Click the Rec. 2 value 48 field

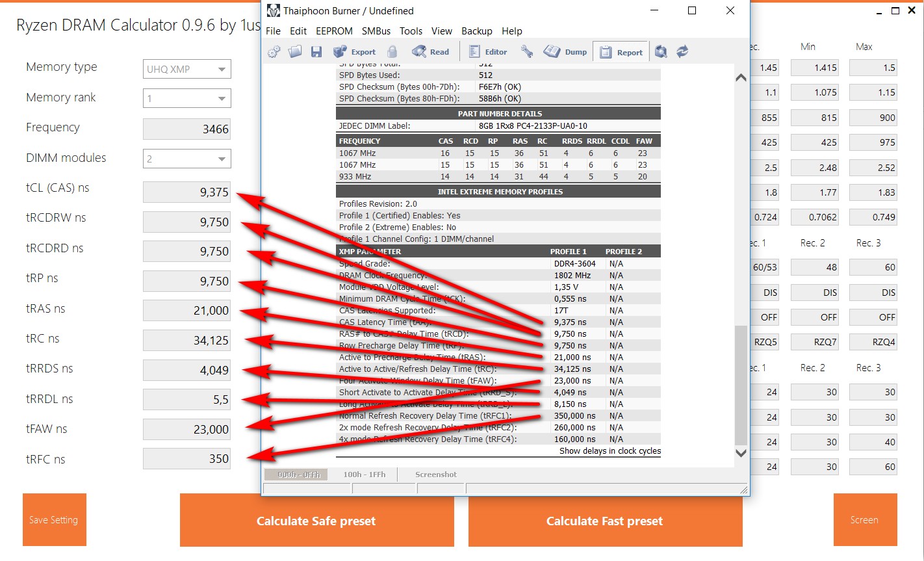tap(815, 267)
